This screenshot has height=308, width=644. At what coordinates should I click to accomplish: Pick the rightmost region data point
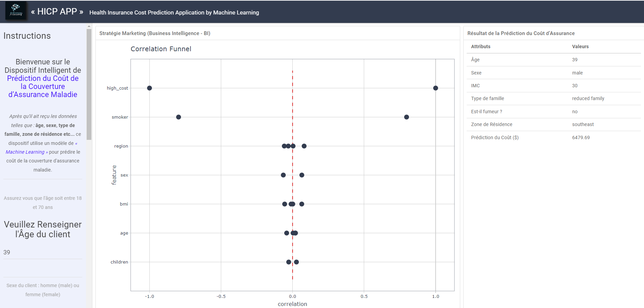[304, 146]
